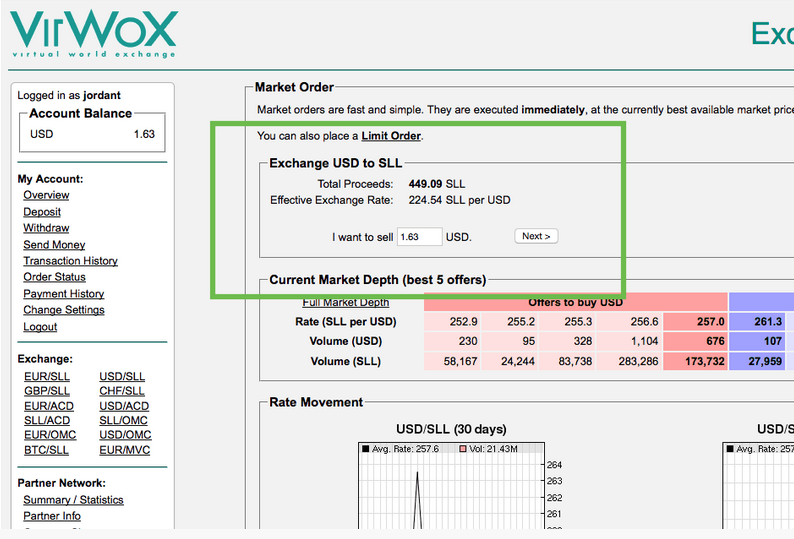The height and width of the screenshot is (539, 794).
Task: Click the 27,959 SLL volume cell
Action: (757, 361)
